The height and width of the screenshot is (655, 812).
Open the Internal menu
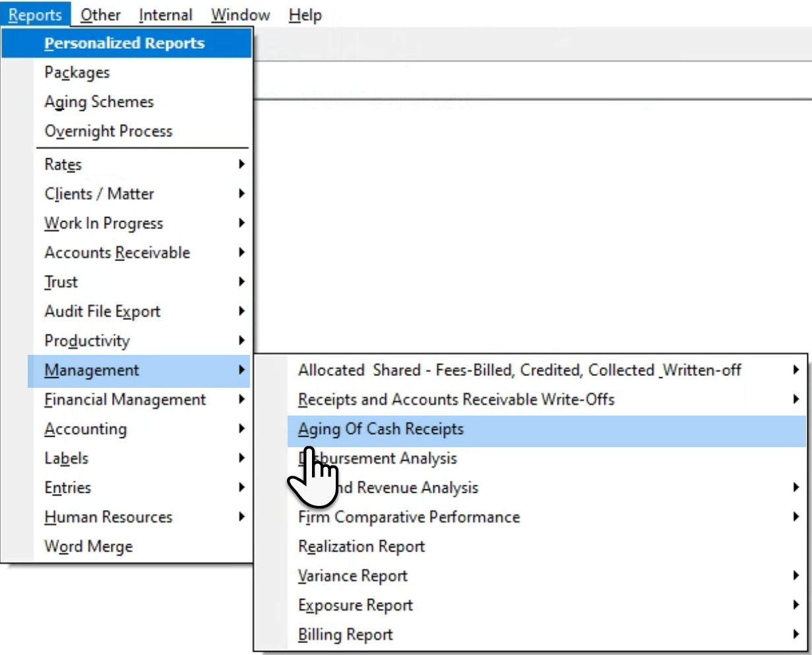coord(166,15)
